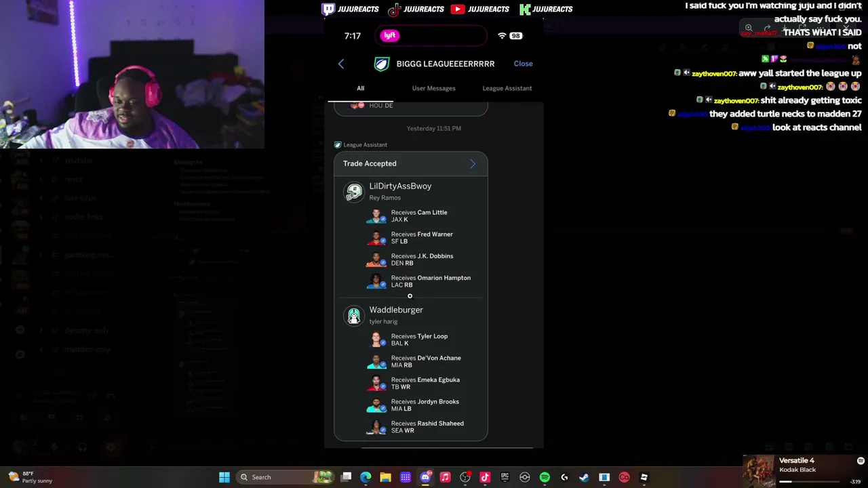The image size is (868, 488).
Task: Select Jordyn Brooks player headshot
Action: pos(376,405)
